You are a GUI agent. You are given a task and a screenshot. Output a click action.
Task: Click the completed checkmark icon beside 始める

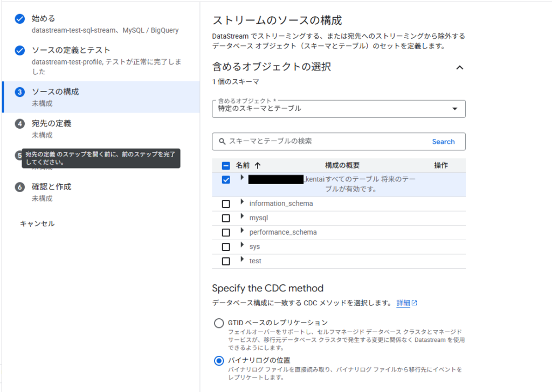(20, 19)
